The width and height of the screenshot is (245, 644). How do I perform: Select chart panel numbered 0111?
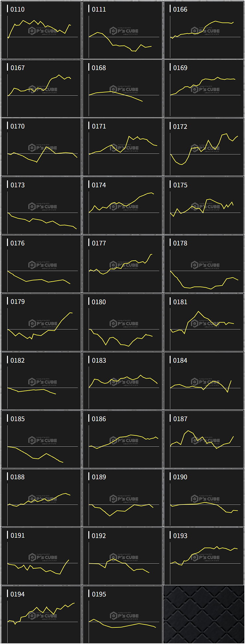(122, 30)
